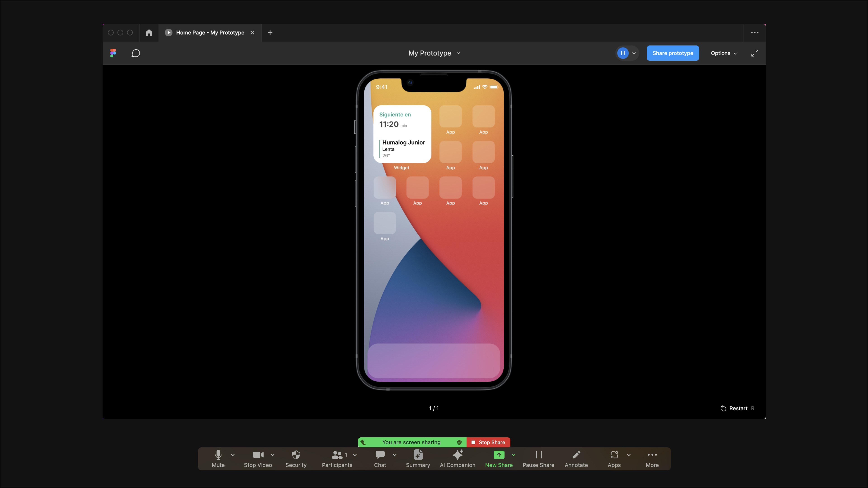
Task: Open the More options in Zoom toolbar
Action: (652, 459)
